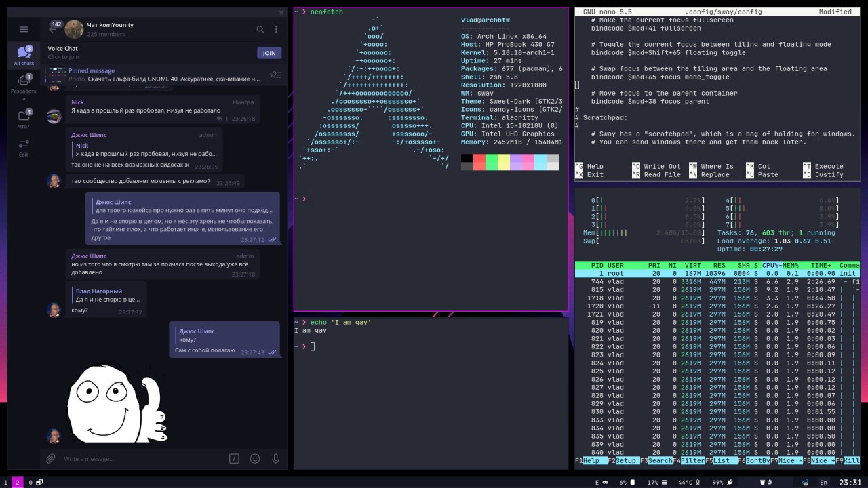Close the Telegram window with X

pos(282,12)
